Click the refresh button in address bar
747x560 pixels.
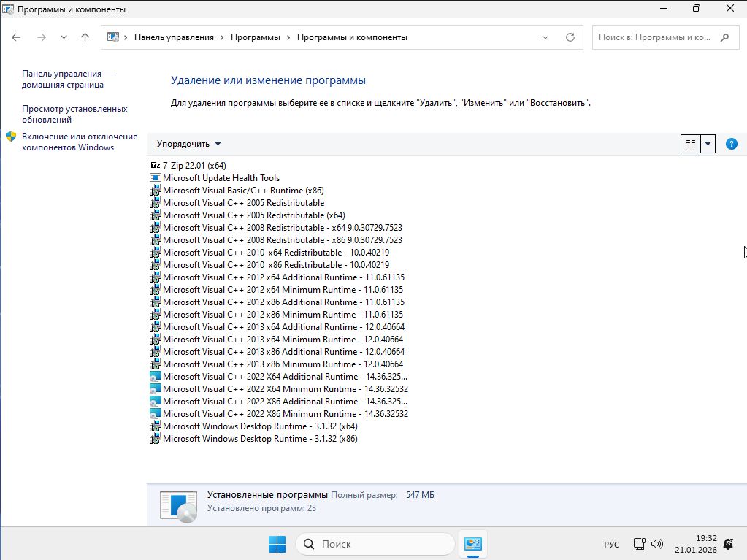pos(570,37)
